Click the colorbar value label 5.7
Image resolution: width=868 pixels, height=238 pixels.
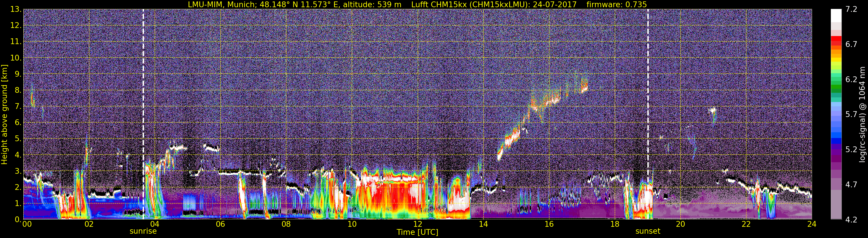pos(851,115)
